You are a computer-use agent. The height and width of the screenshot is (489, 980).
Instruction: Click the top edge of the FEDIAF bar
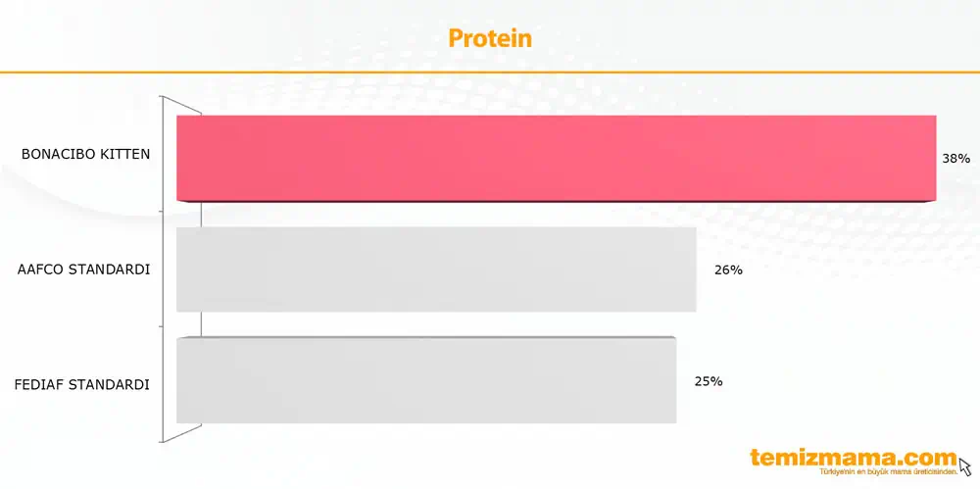tap(426, 338)
